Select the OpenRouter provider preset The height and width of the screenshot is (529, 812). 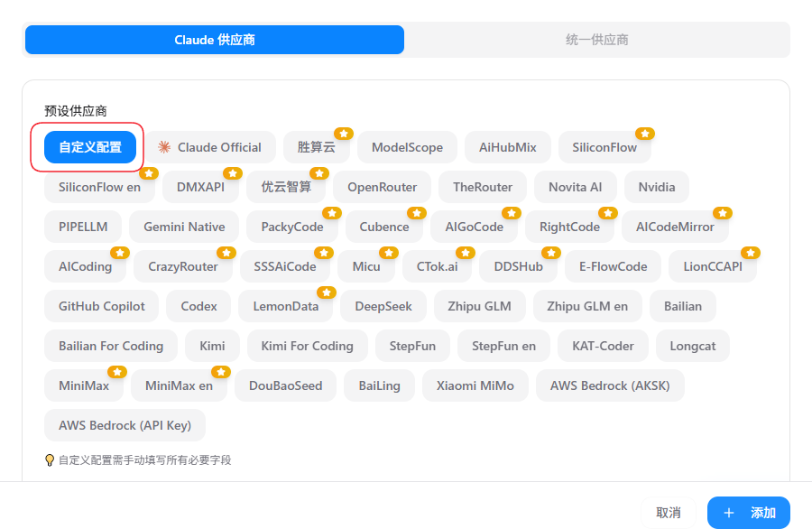coord(383,187)
